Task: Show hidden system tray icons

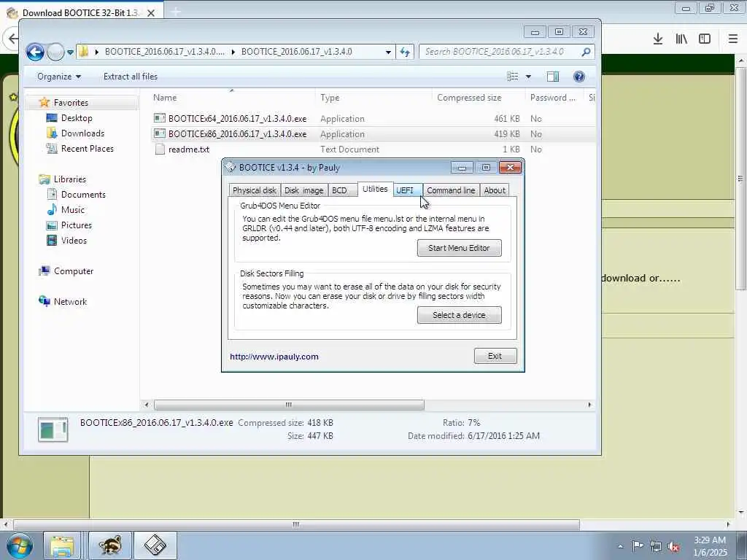Action: (620, 546)
